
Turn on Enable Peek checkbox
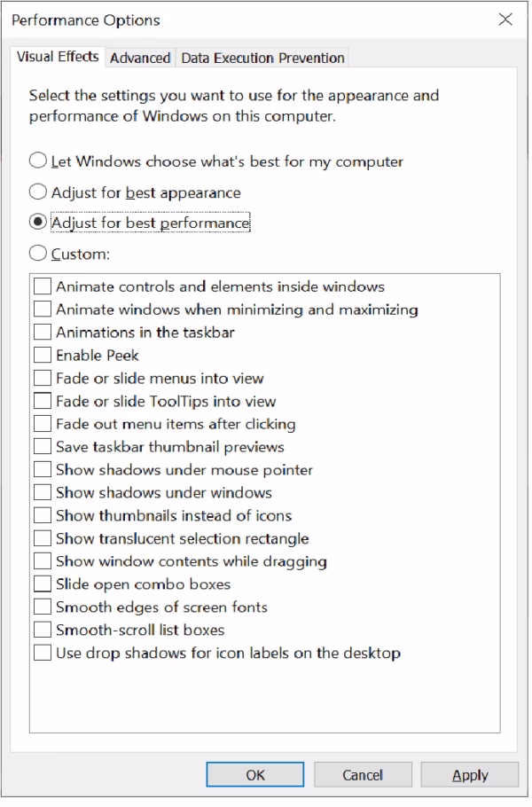pos(43,356)
